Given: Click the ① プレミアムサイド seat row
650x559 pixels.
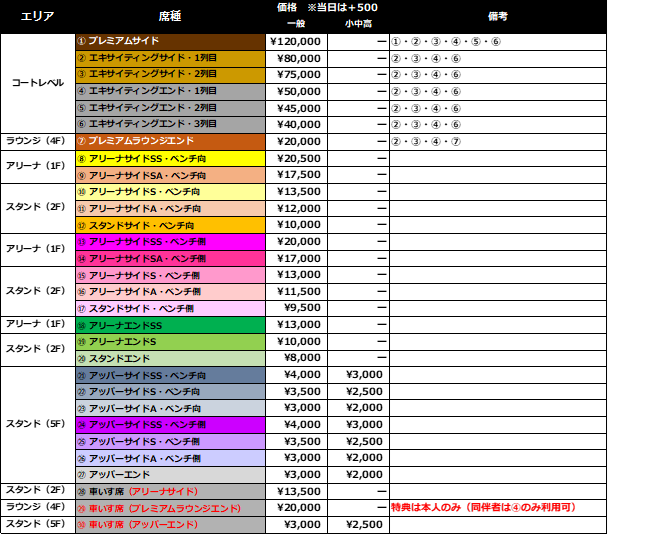Looking at the screenshot, I should pyautogui.click(x=170, y=42).
